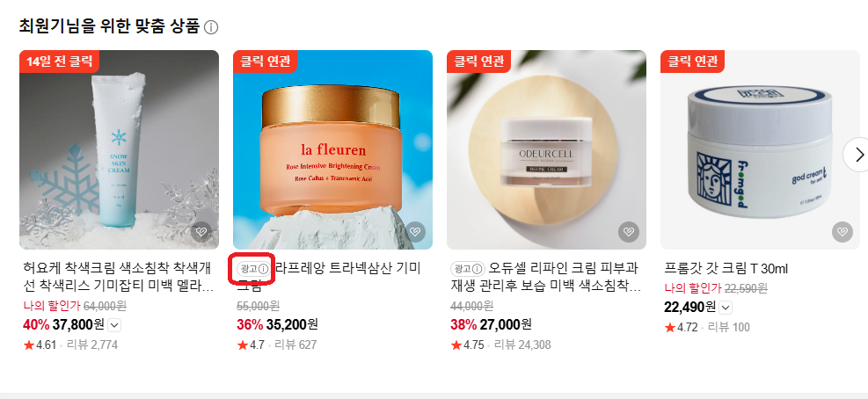Click the 4.75 star rating of 오듀셀

click(x=467, y=345)
